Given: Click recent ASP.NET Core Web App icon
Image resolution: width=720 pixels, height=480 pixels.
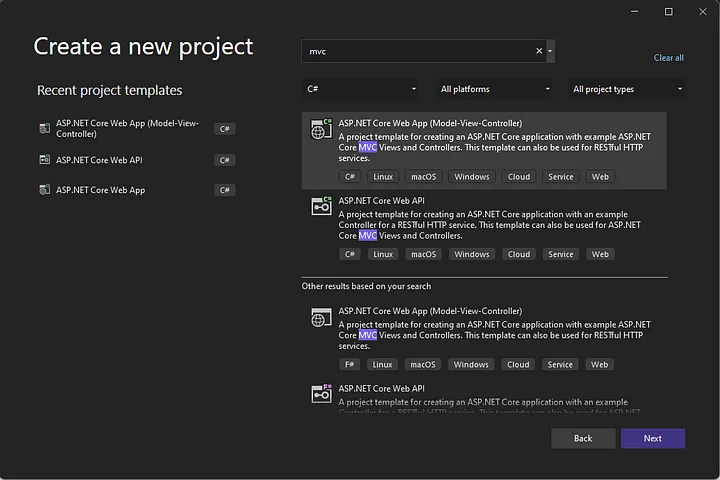Looking at the screenshot, I should coord(44,190).
